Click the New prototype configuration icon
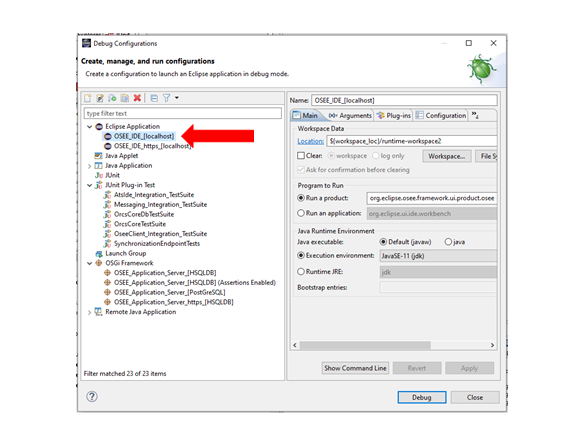The width and height of the screenshot is (586, 433). point(100,98)
